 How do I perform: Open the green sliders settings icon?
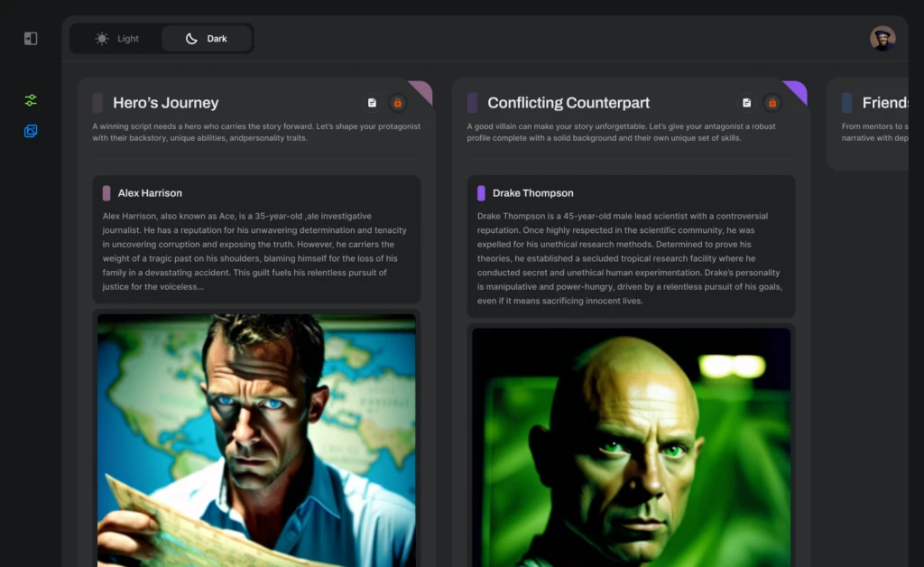(x=31, y=100)
